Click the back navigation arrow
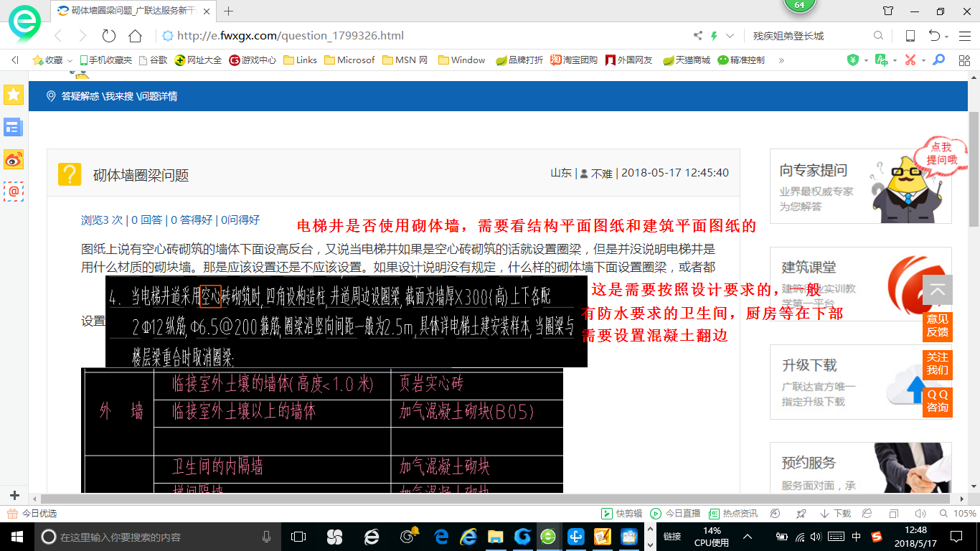This screenshot has height=551, width=980. (x=59, y=36)
